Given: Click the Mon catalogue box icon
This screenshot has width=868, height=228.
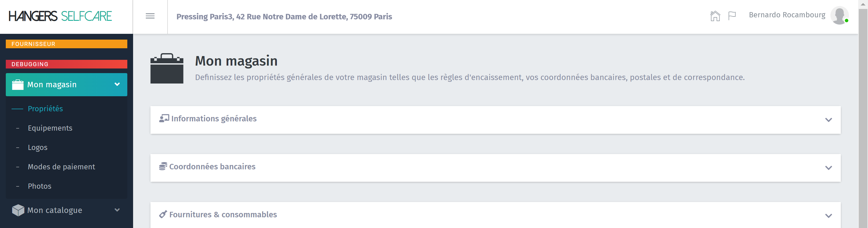Looking at the screenshot, I should click(18, 210).
